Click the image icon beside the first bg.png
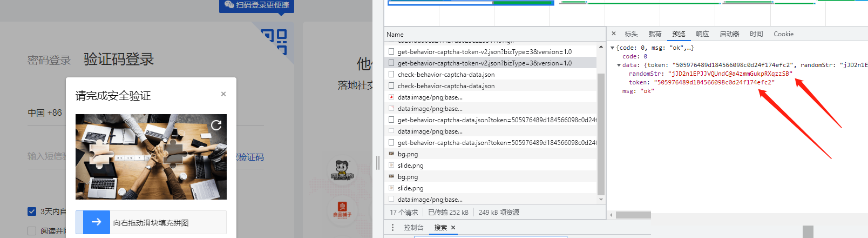868x238 pixels. (x=391, y=154)
